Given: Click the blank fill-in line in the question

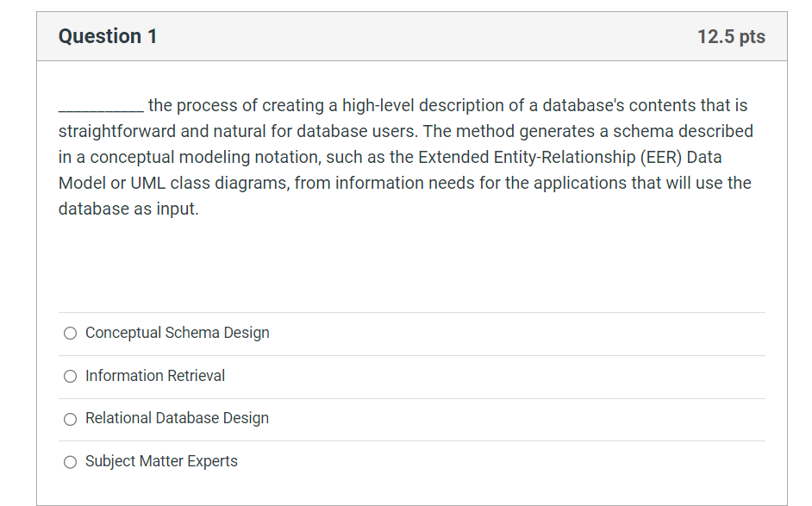Looking at the screenshot, I should click(97, 109).
